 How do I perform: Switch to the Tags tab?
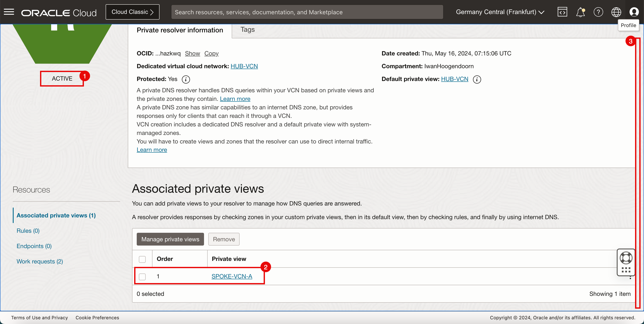[x=247, y=30]
